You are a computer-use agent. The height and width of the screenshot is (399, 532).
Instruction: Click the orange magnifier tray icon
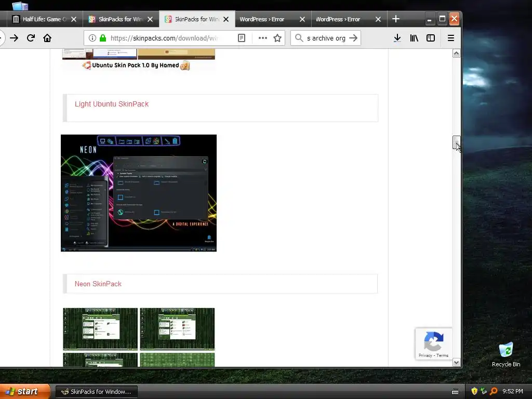[x=494, y=391]
